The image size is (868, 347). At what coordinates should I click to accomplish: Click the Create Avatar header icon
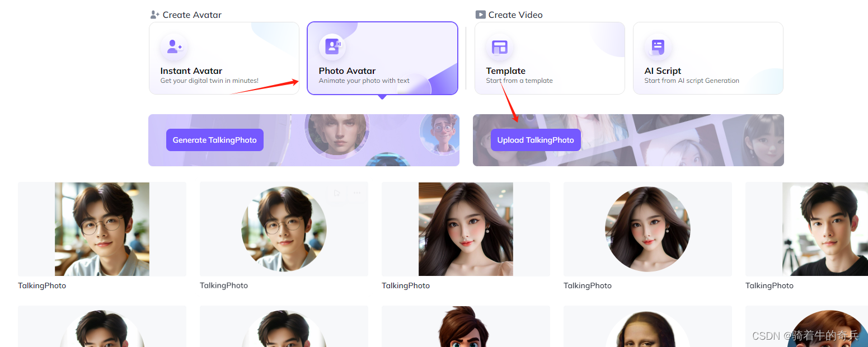(x=155, y=15)
